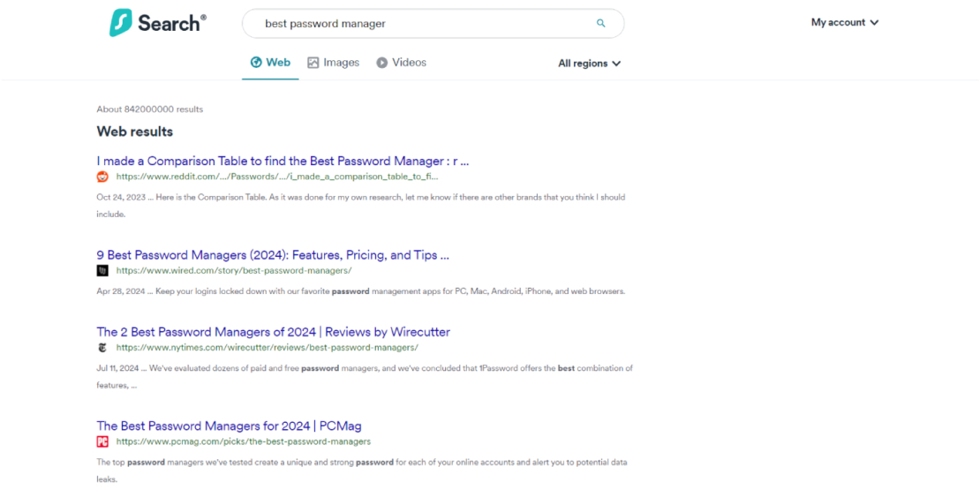Click the Surfshark Search logo
980x490 pixels.
pyautogui.click(x=157, y=23)
